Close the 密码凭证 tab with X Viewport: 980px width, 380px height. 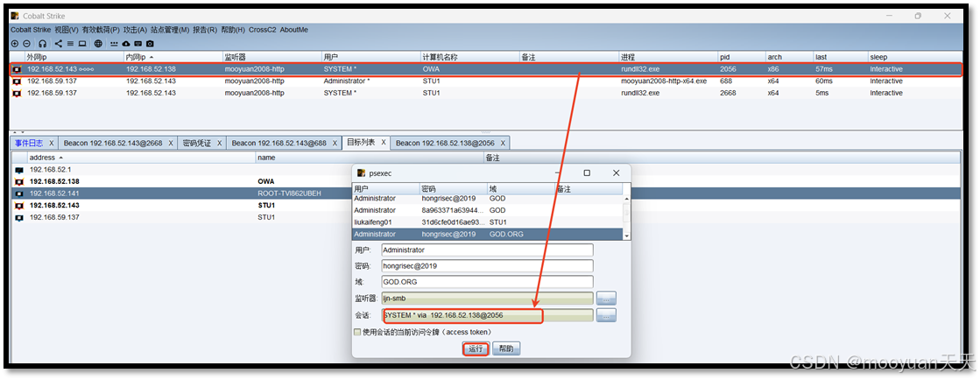point(219,143)
